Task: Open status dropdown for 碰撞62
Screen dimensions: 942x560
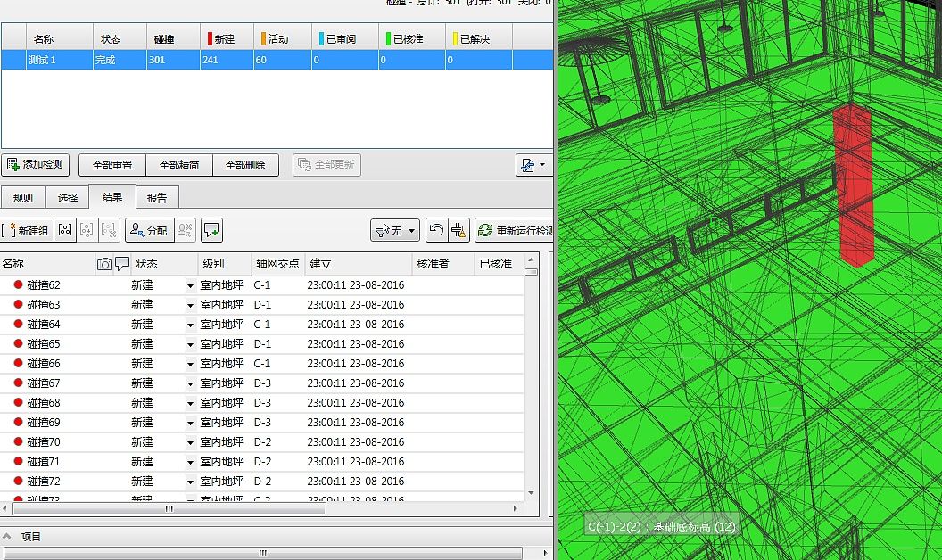Action: 190,286
